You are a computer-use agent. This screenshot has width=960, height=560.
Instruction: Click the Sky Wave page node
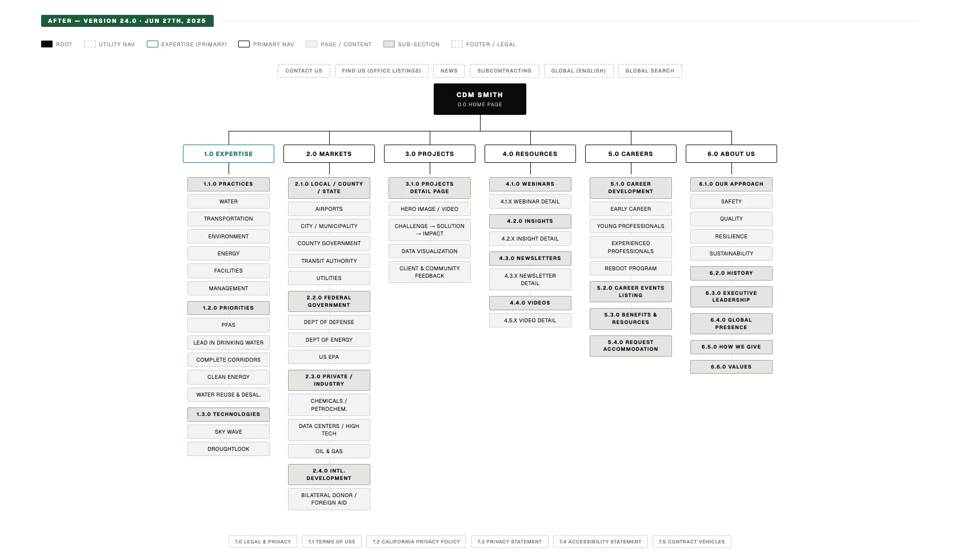coord(229,432)
